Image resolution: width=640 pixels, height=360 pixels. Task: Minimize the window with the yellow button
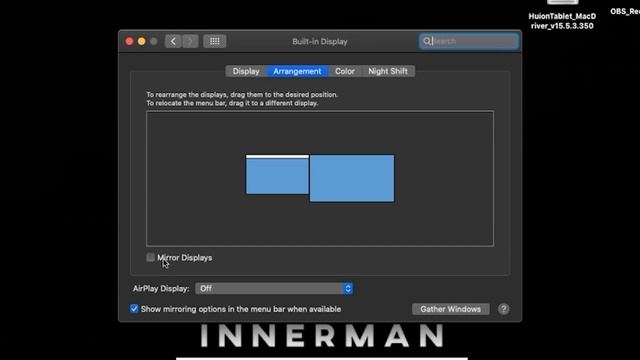[142, 41]
